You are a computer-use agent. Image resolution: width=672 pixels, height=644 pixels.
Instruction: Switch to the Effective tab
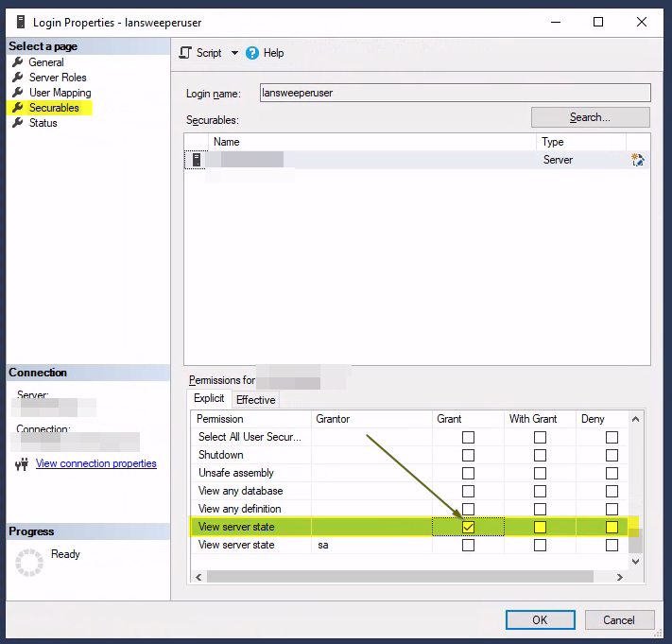255,400
